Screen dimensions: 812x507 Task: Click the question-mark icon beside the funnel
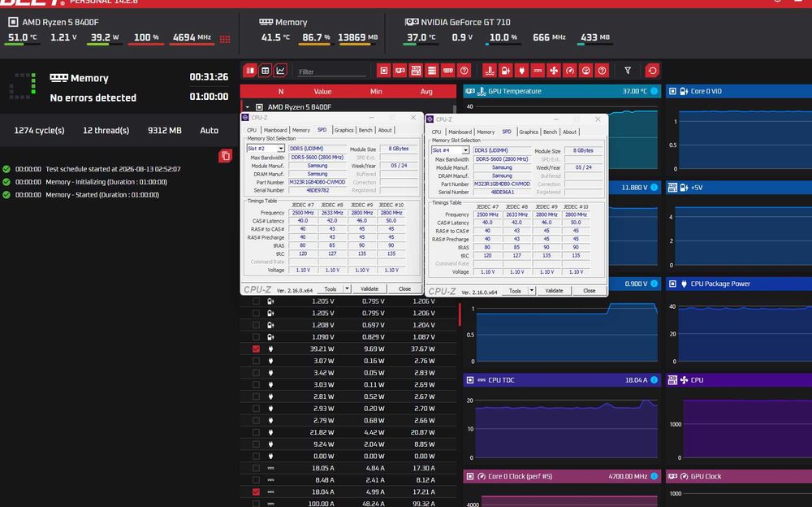click(x=602, y=71)
